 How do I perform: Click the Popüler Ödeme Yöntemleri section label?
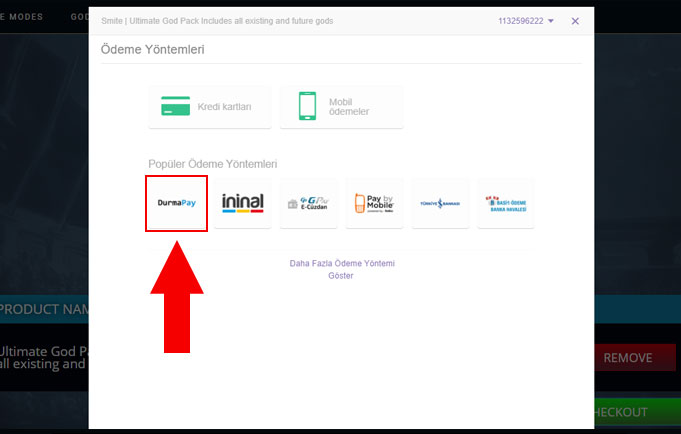[x=212, y=164]
